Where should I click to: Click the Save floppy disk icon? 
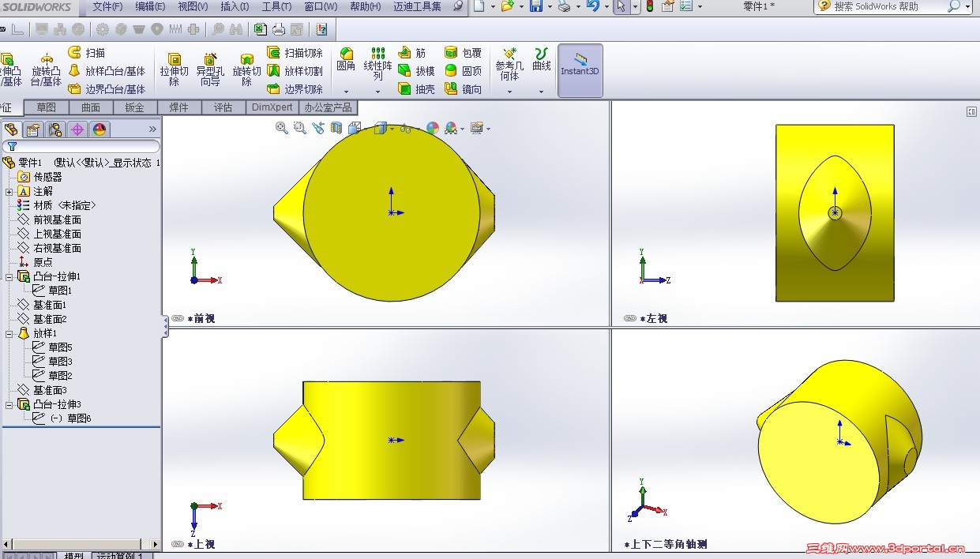coord(535,6)
